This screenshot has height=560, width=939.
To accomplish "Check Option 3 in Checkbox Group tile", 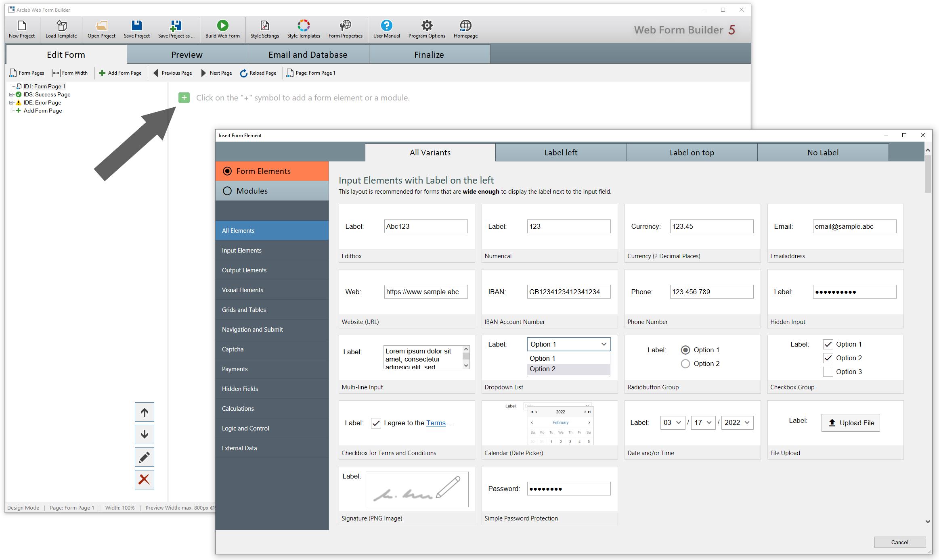I will (x=828, y=372).
